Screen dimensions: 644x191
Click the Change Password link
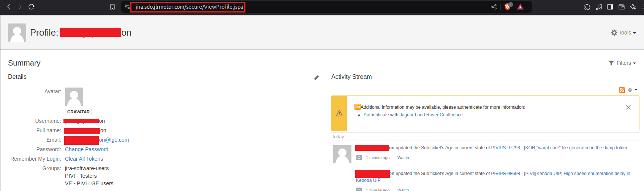(87, 149)
